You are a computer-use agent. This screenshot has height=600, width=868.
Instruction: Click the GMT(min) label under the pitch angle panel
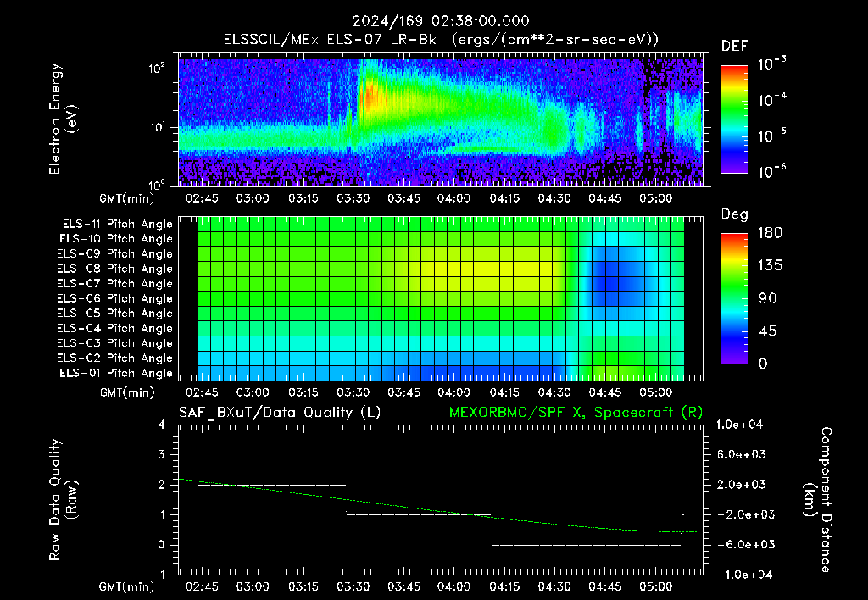click(126, 392)
